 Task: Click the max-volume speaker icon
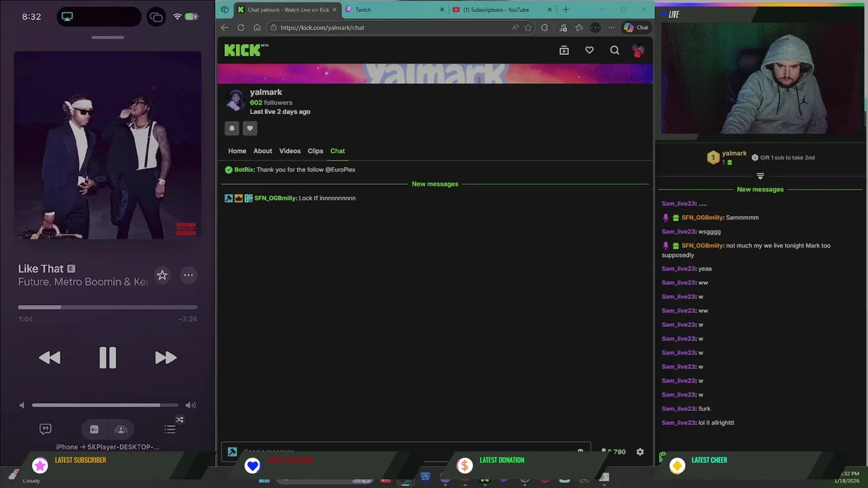[191, 405]
